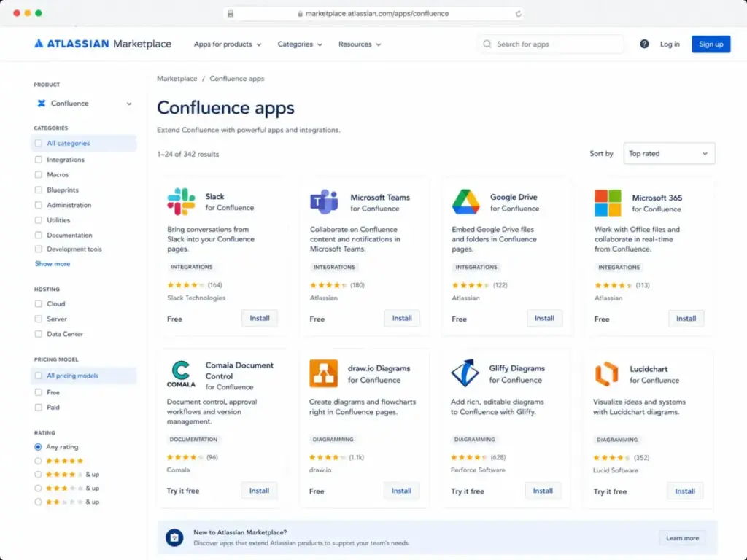The width and height of the screenshot is (747, 560).
Task: Click the Lucidchart star rating
Action: (612, 458)
